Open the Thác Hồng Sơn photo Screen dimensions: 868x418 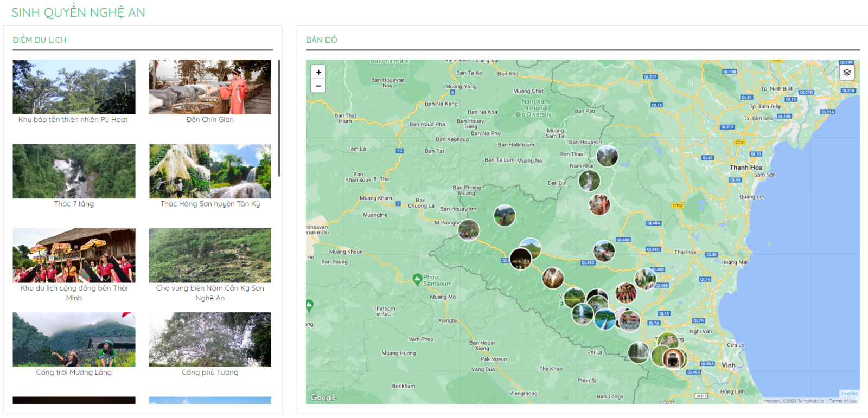[x=210, y=171]
